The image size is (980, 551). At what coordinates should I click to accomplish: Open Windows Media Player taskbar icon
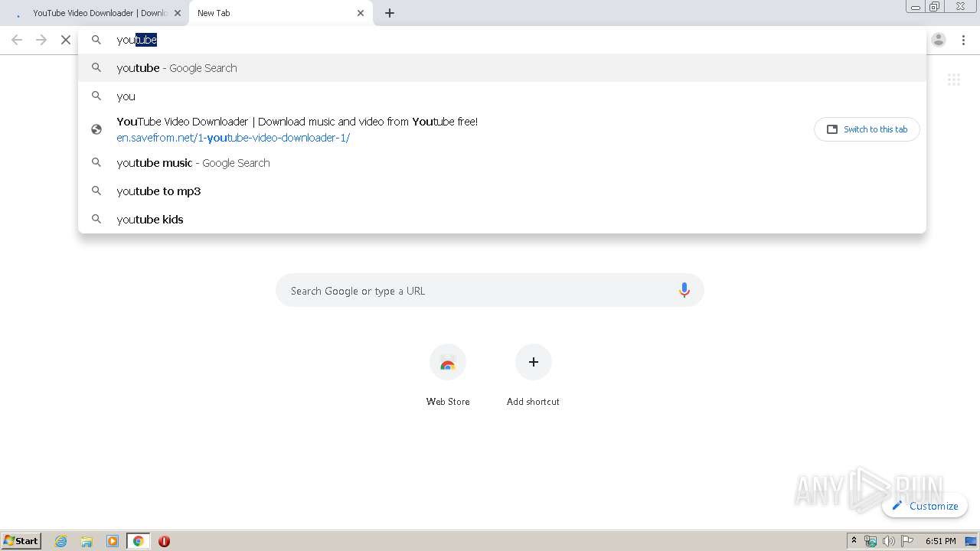coord(113,541)
